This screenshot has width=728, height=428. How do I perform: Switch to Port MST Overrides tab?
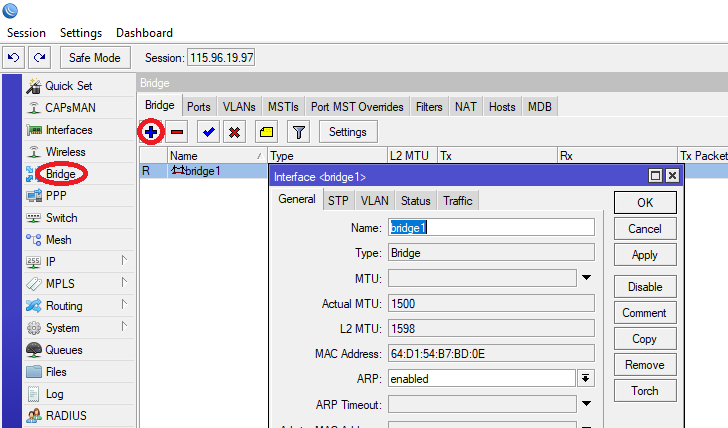358,107
